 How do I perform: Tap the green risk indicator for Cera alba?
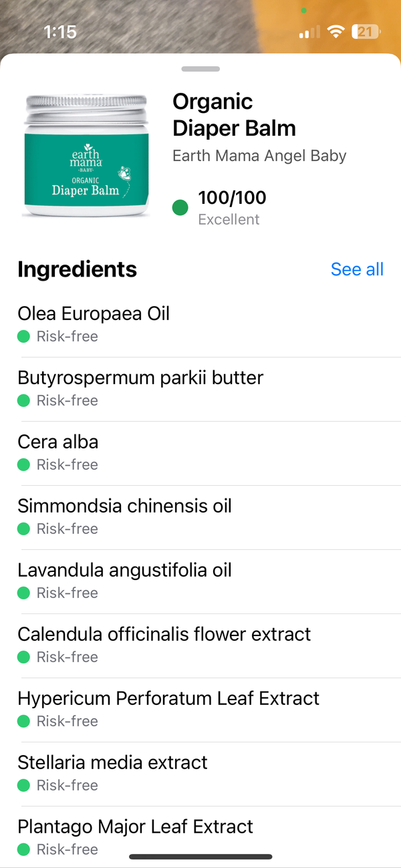pos(24,465)
